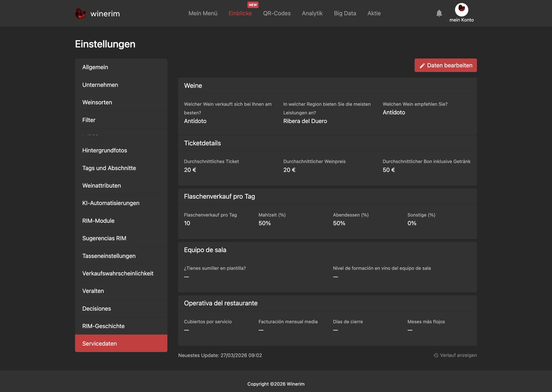
Task: Select Aktie in the top navigation
Action: pos(374,13)
